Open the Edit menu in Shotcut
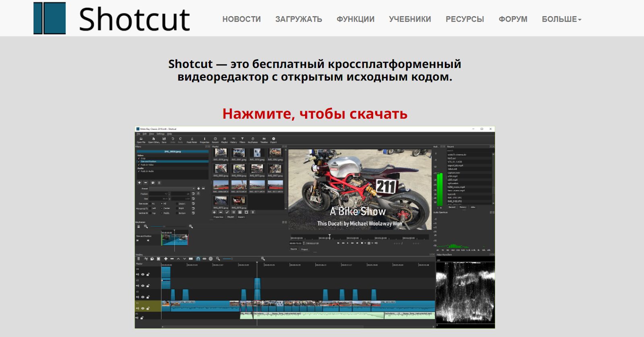Screen dimensions: 644x337 (144, 134)
